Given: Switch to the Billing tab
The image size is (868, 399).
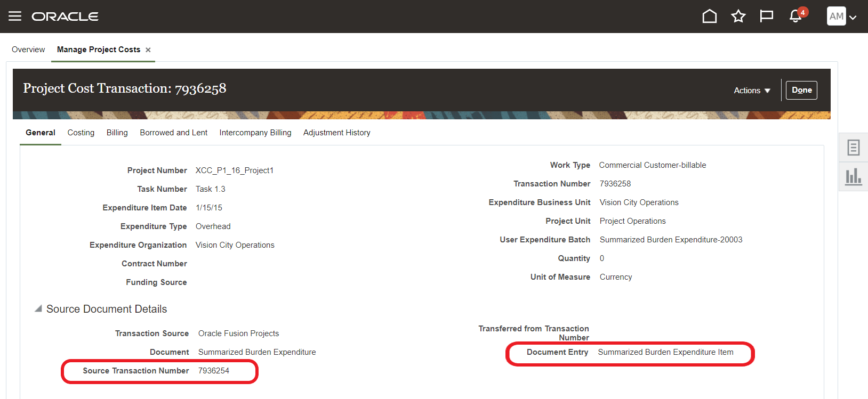Looking at the screenshot, I should pyautogui.click(x=117, y=133).
